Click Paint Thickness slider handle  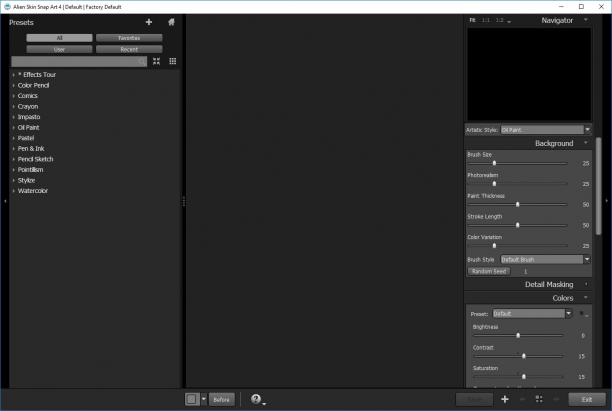(x=518, y=204)
